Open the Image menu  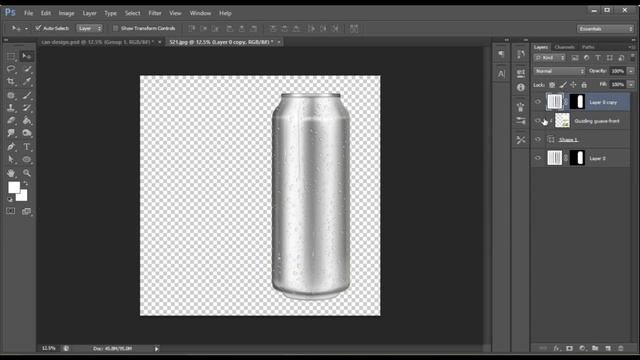pyautogui.click(x=66, y=13)
